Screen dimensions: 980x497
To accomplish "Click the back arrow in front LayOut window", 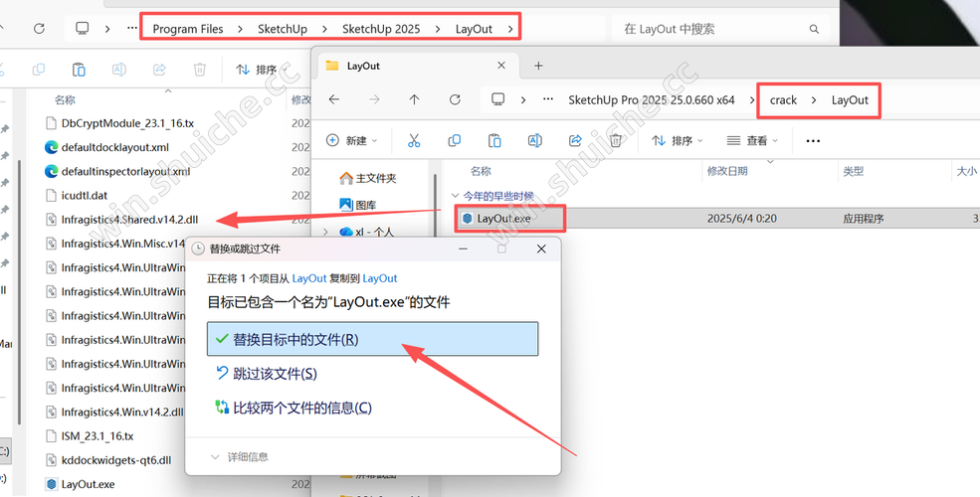I will tap(334, 100).
